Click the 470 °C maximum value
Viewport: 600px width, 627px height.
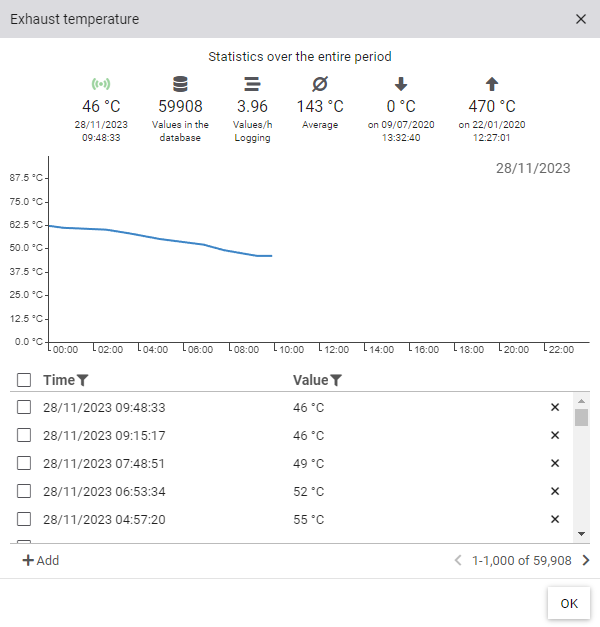pyautogui.click(x=492, y=106)
